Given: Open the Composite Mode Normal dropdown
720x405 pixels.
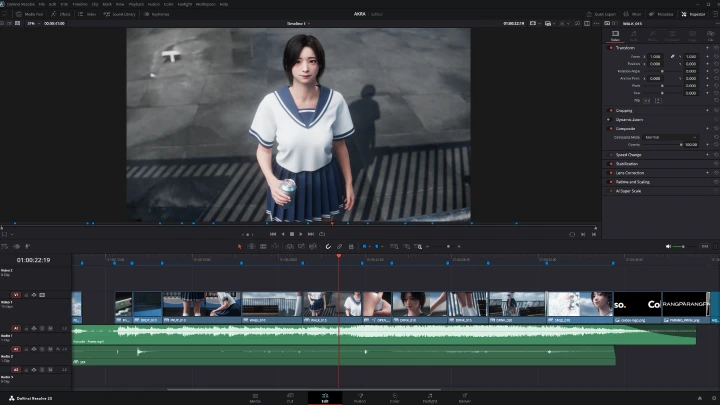Looking at the screenshot, I should click(670, 137).
